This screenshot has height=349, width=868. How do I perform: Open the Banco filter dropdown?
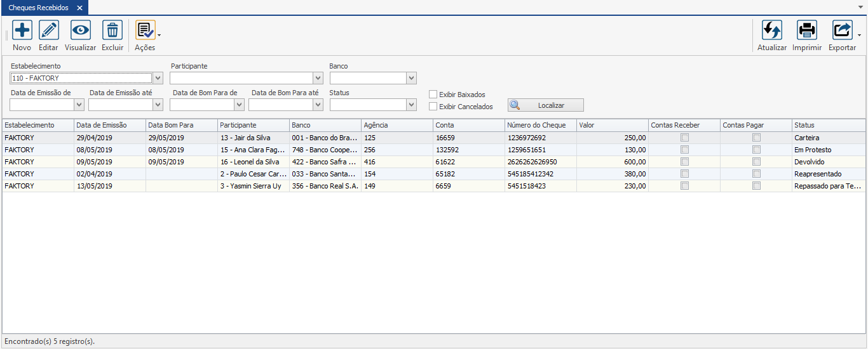(x=411, y=78)
